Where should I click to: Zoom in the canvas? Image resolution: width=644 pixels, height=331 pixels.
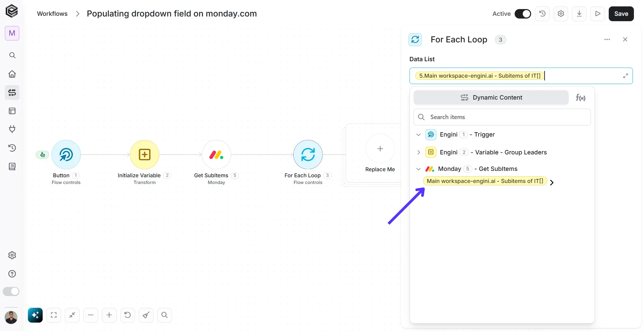click(109, 315)
